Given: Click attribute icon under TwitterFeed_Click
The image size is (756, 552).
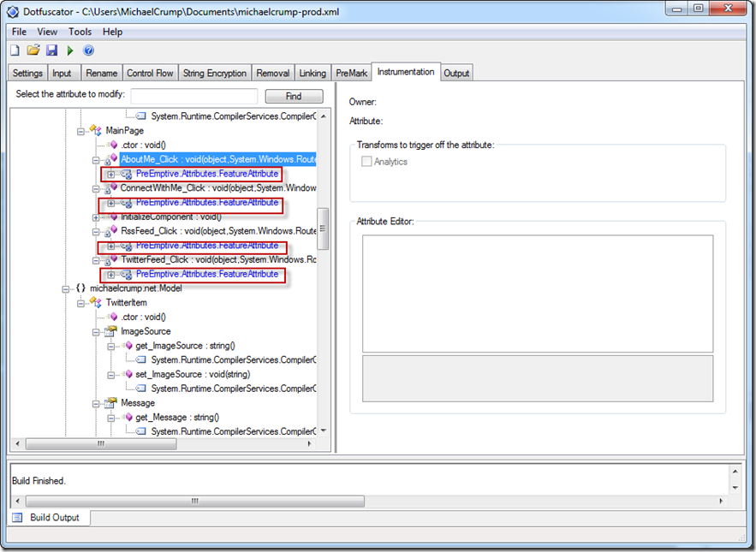Looking at the screenshot, I should point(127,275).
